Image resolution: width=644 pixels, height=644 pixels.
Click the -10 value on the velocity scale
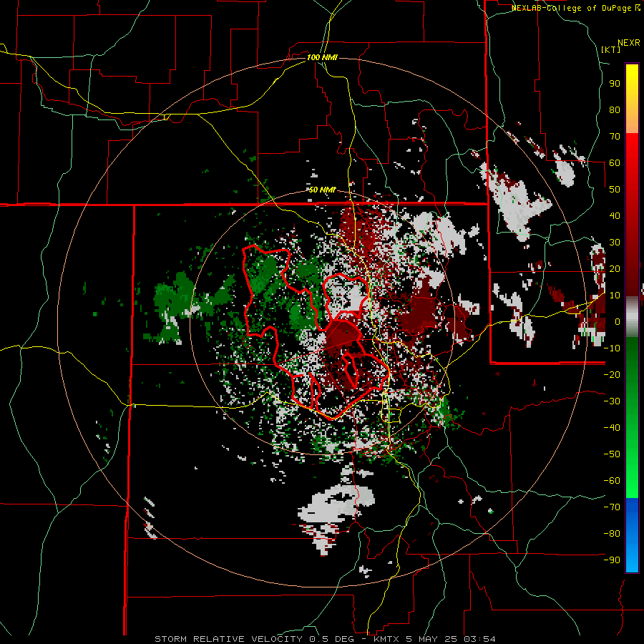(x=613, y=348)
